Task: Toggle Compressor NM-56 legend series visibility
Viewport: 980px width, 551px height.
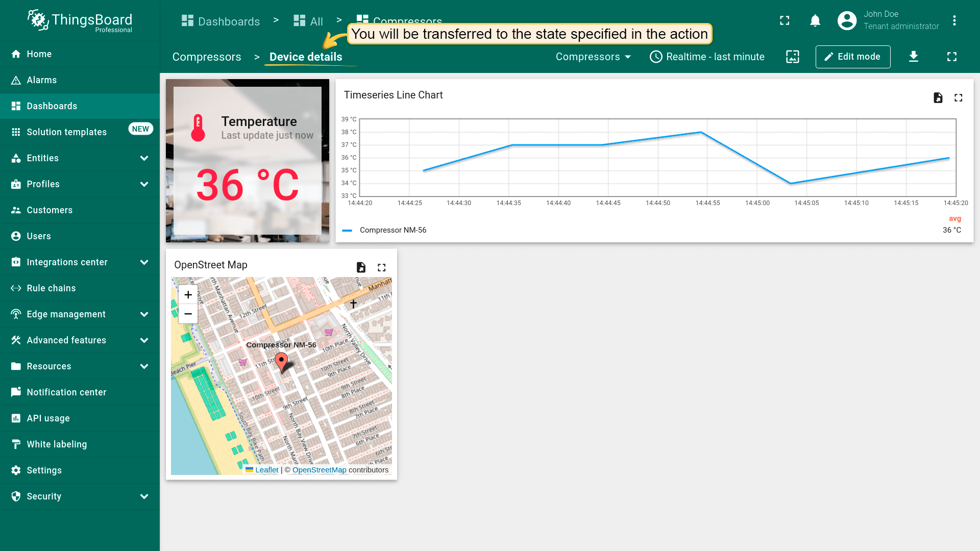Action: pos(393,230)
